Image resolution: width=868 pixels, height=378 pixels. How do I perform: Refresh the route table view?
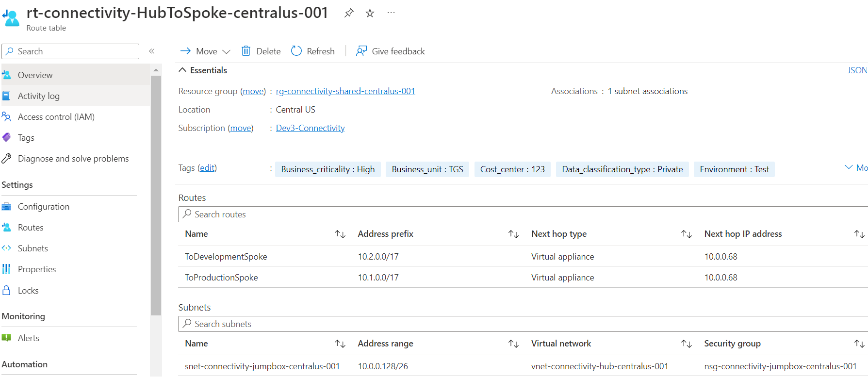point(296,51)
